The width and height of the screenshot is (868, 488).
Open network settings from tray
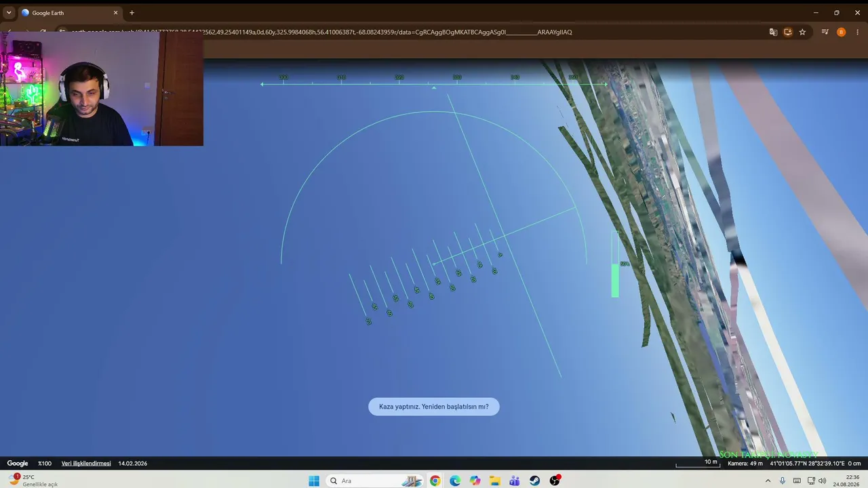click(811, 481)
